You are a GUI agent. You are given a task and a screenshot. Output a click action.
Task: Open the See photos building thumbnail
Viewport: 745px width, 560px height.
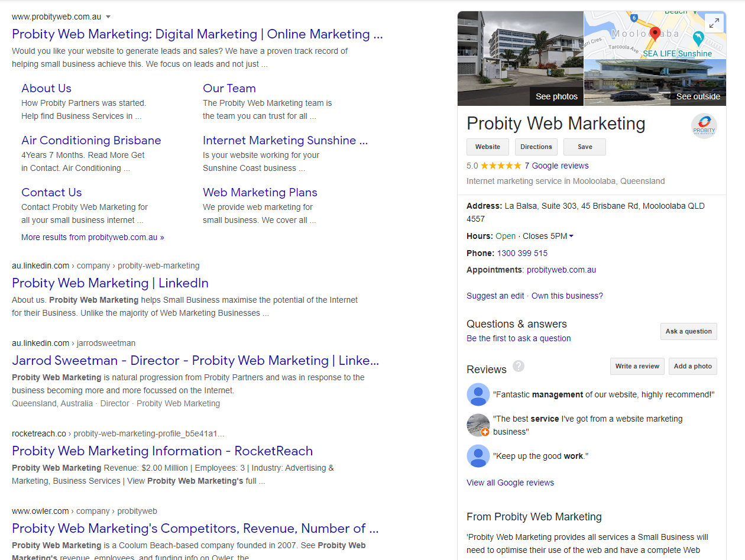(520, 59)
